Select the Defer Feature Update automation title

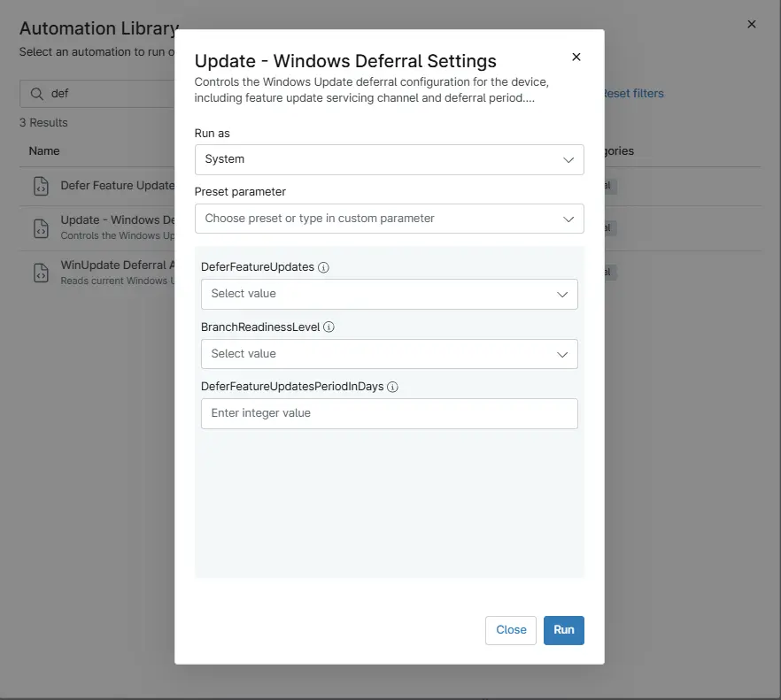click(117, 186)
